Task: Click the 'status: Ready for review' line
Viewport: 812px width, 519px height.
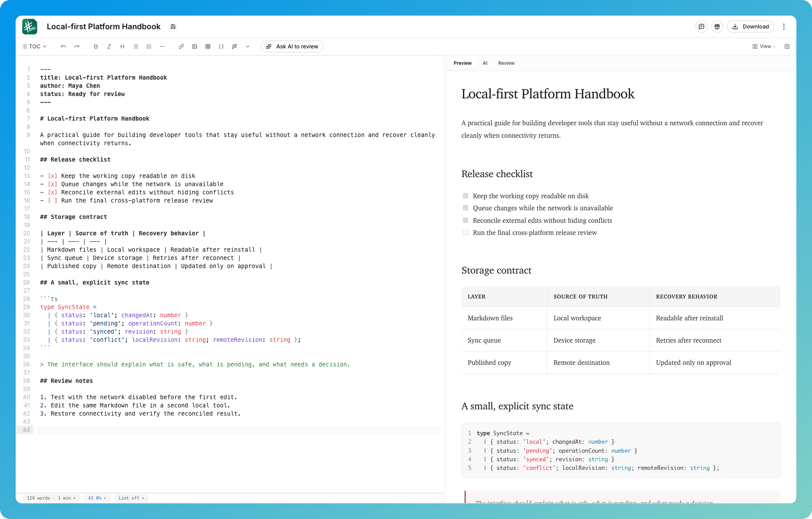Action: (82, 94)
